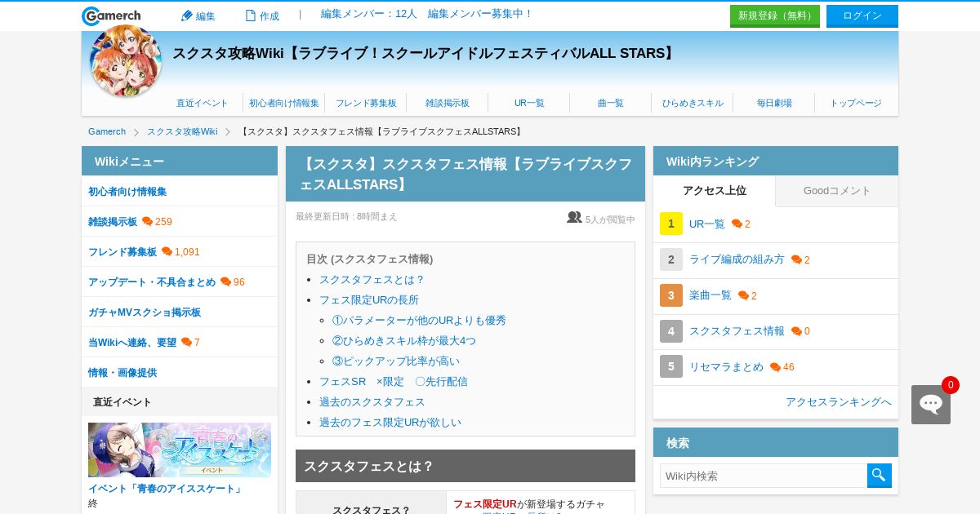
Task: Jump to ①パラメーターが他のURよりも優秀 entry
Action: pyautogui.click(x=419, y=321)
